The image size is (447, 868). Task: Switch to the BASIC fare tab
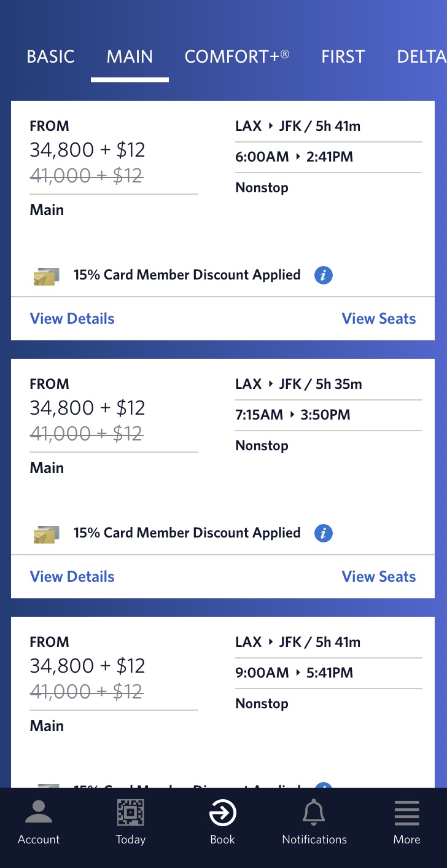pyautogui.click(x=50, y=57)
